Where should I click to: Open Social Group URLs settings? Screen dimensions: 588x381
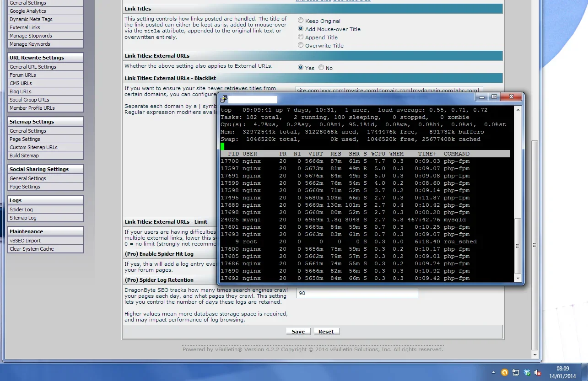click(x=46, y=100)
